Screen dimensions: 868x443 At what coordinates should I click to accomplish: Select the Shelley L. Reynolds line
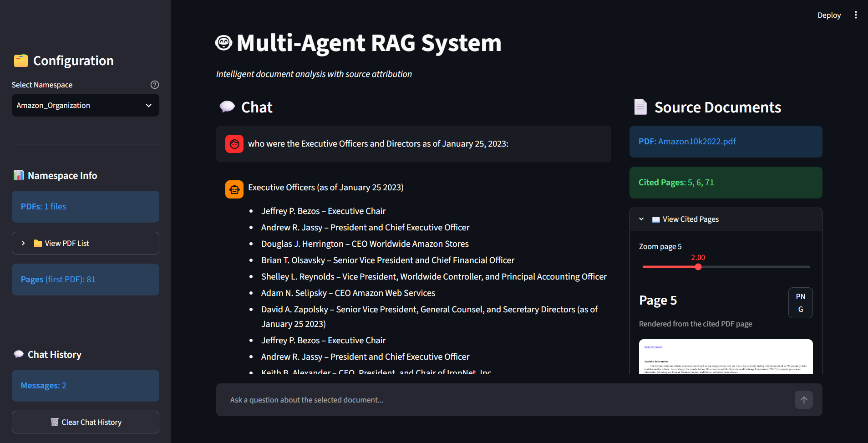pos(434,277)
